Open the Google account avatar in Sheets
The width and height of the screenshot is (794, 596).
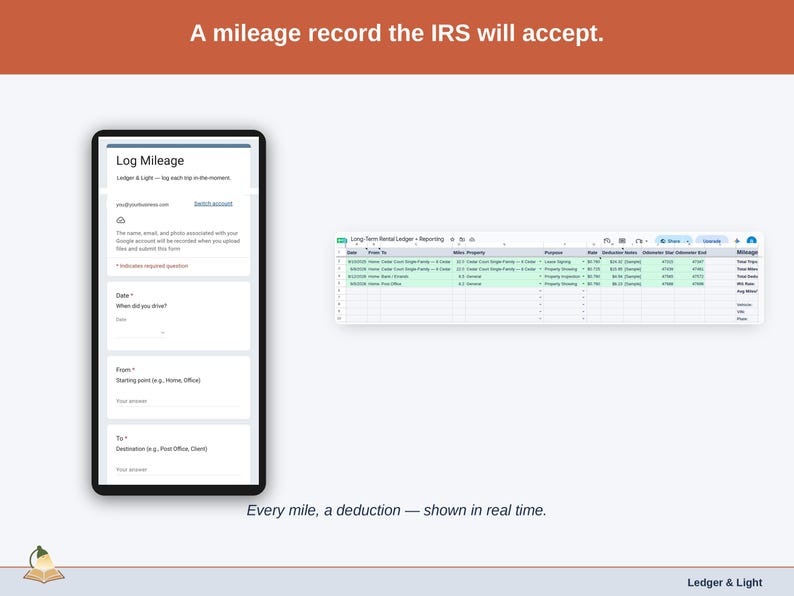click(x=751, y=241)
